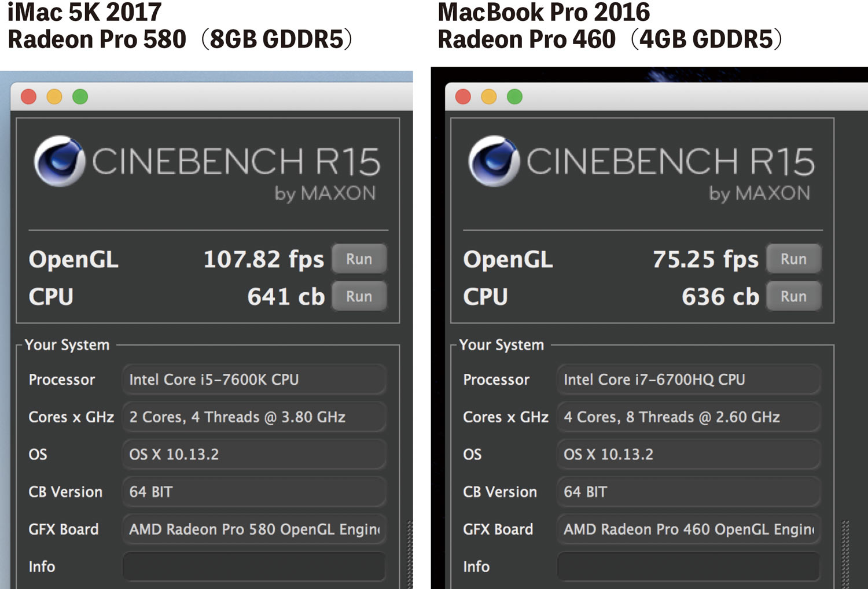Click the empty Info field in iMac window
The width and height of the screenshot is (868, 589).
click(x=254, y=566)
